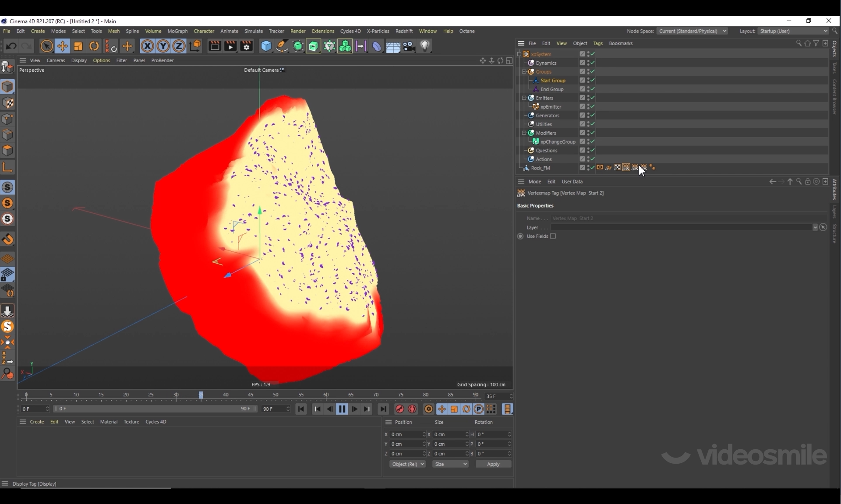Image resolution: width=841 pixels, height=504 pixels.
Task: Add a Cube primitive object
Action: pos(266,46)
